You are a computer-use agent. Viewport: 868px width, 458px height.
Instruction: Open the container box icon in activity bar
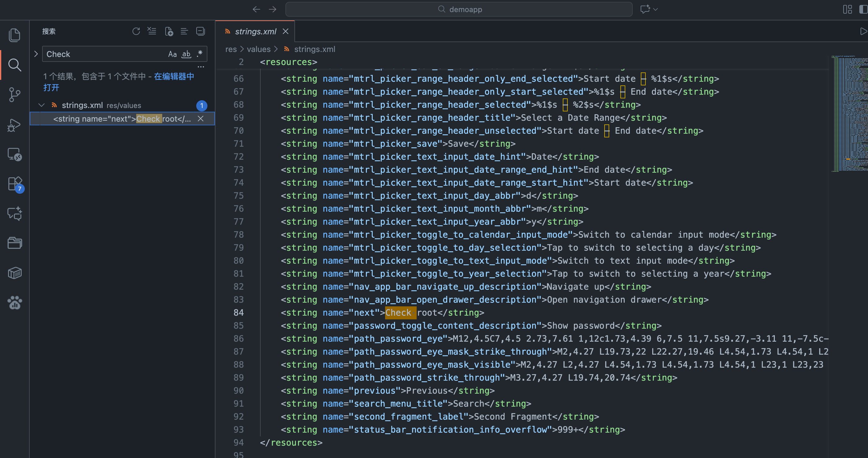pyautogui.click(x=15, y=273)
